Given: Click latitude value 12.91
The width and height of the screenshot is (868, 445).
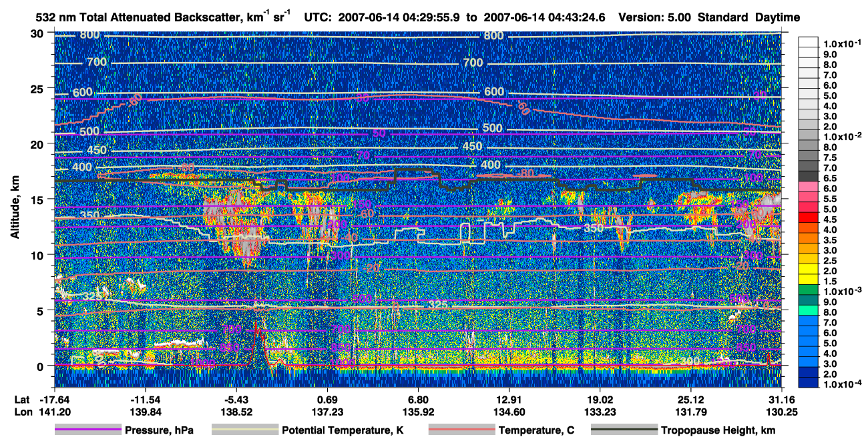Looking at the screenshot, I should point(509,399).
